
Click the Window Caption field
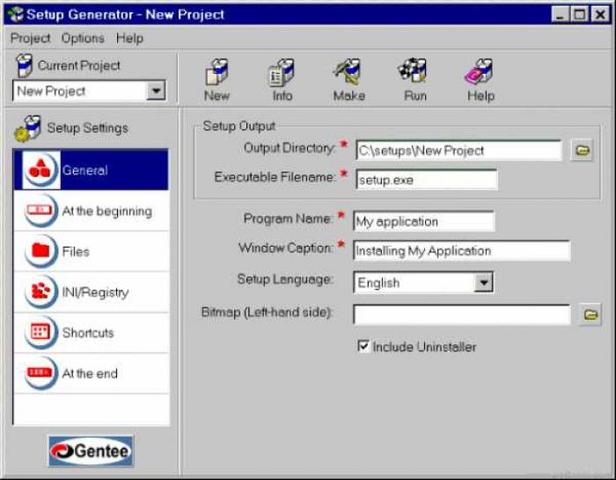pos(462,251)
